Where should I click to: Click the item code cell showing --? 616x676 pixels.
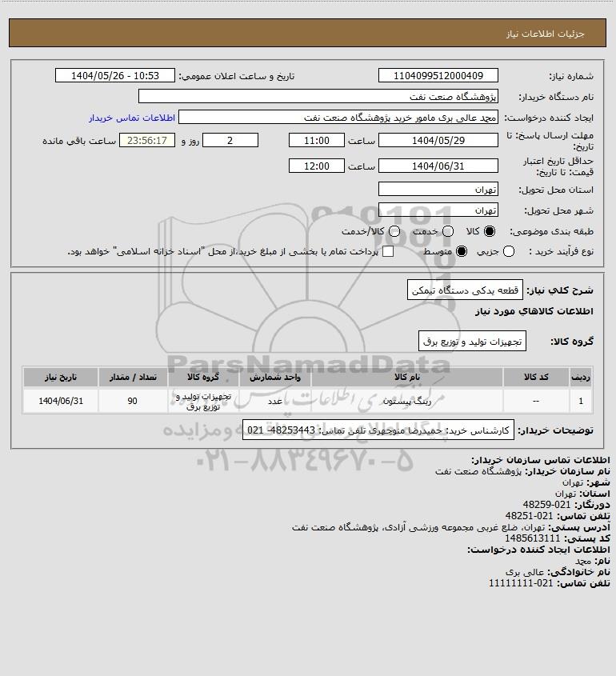[x=536, y=401]
